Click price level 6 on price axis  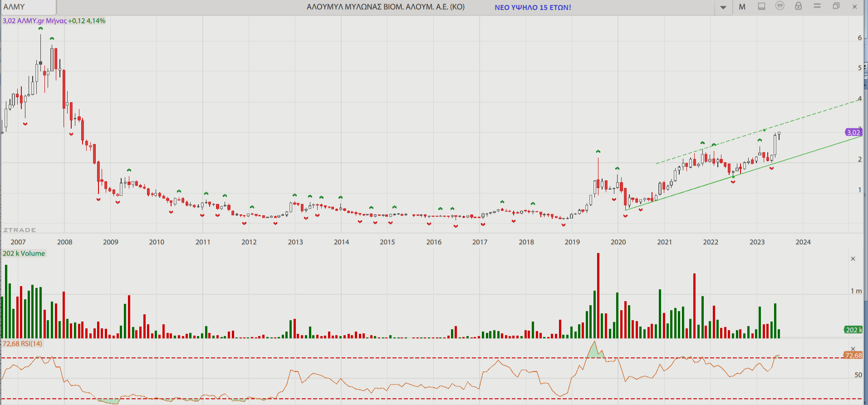(860, 38)
